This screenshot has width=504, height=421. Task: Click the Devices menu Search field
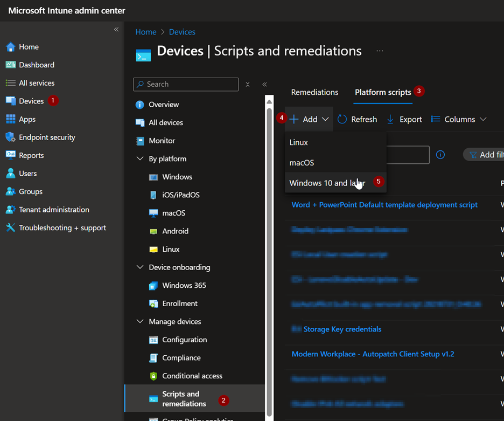[186, 84]
